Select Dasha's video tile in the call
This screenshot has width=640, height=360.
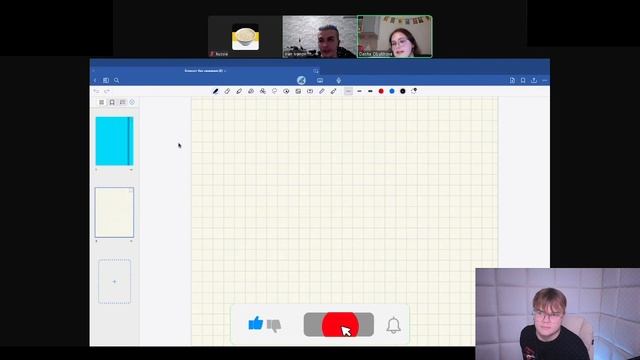click(x=394, y=36)
